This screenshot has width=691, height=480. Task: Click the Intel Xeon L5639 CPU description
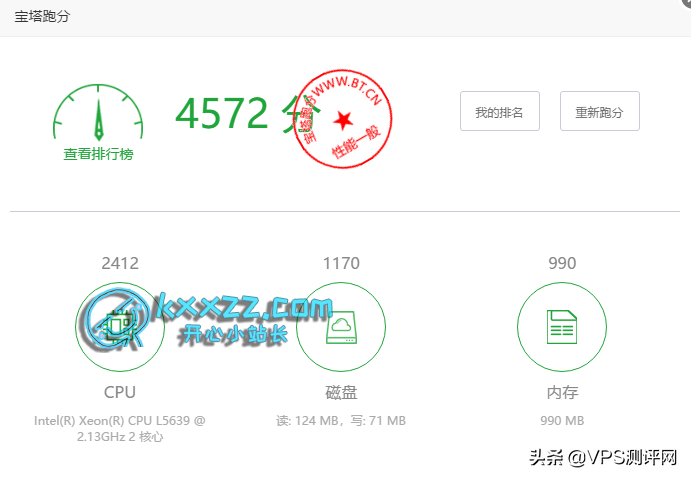pyautogui.click(x=120, y=428)
